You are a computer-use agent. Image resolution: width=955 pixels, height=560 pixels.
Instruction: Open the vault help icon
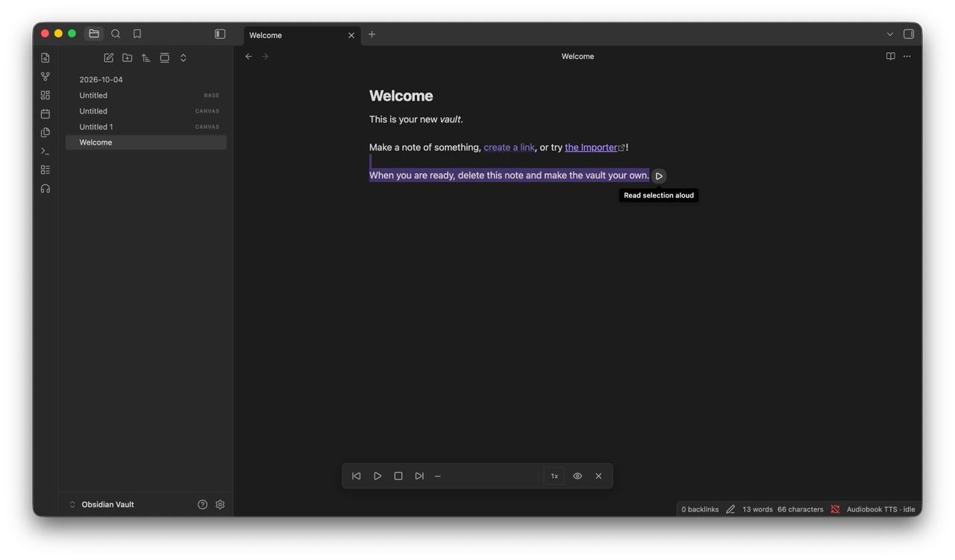[202, 505]
